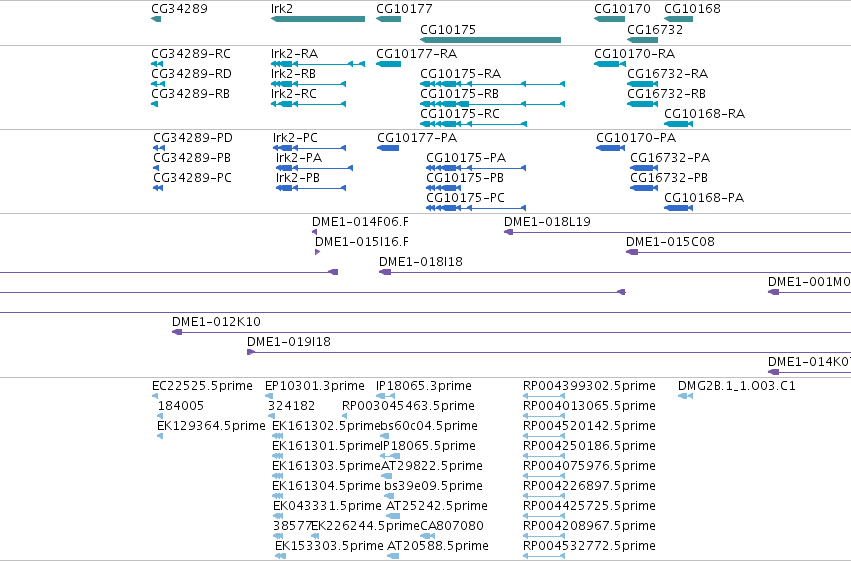Viewport: 851px width, 561px height.
Task: Click EST label 184005
Action: click(x=181, y=406)
